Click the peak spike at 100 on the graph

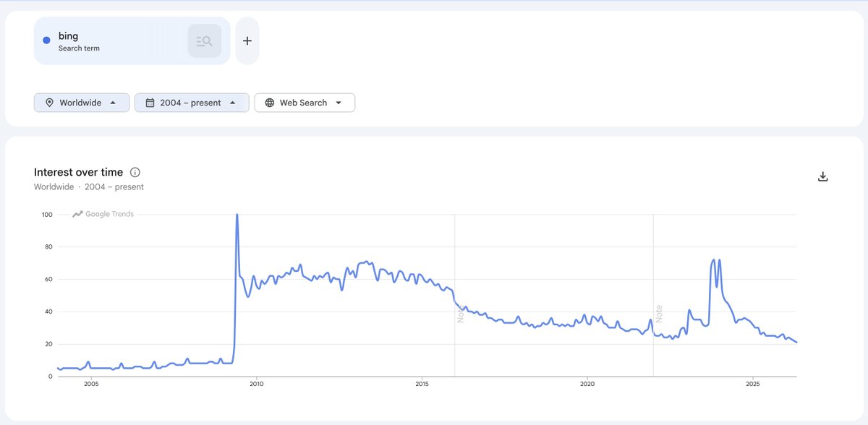click(x=237, y=215)
